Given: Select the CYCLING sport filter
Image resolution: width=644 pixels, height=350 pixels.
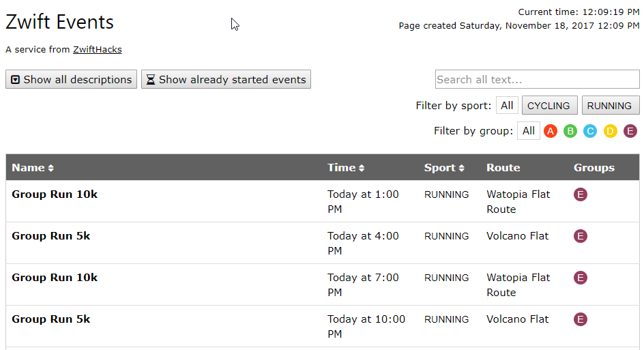Looking at the screenshot, I should (550, 106).
